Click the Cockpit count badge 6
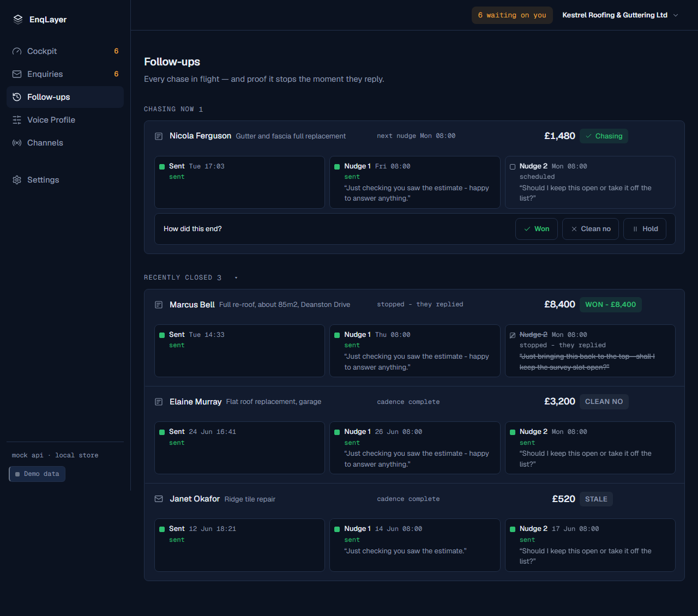698x616 pixels. point(116,51)
